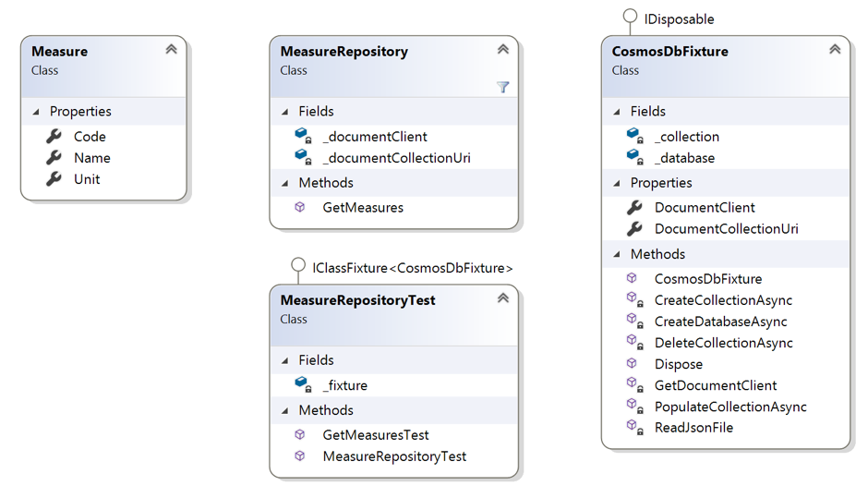
Task: Select the DocumentClient property name
Action: (x=705, y=207)
